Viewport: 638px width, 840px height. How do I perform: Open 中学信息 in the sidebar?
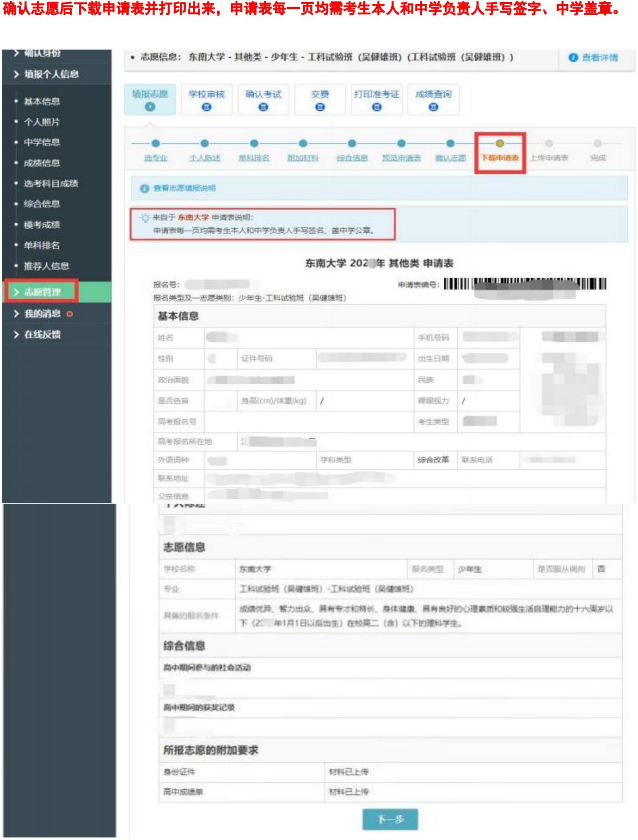click(42, 142)
